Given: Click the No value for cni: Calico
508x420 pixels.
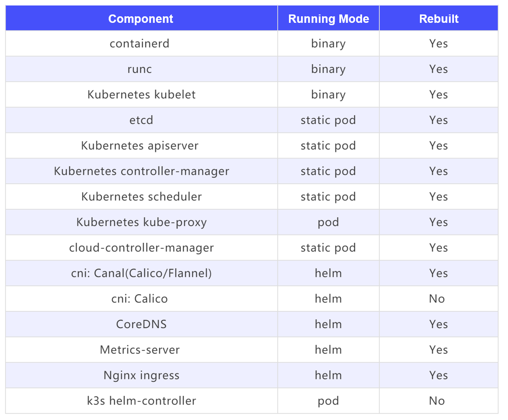Looking at the screenshot, I should tap(437, 299).
